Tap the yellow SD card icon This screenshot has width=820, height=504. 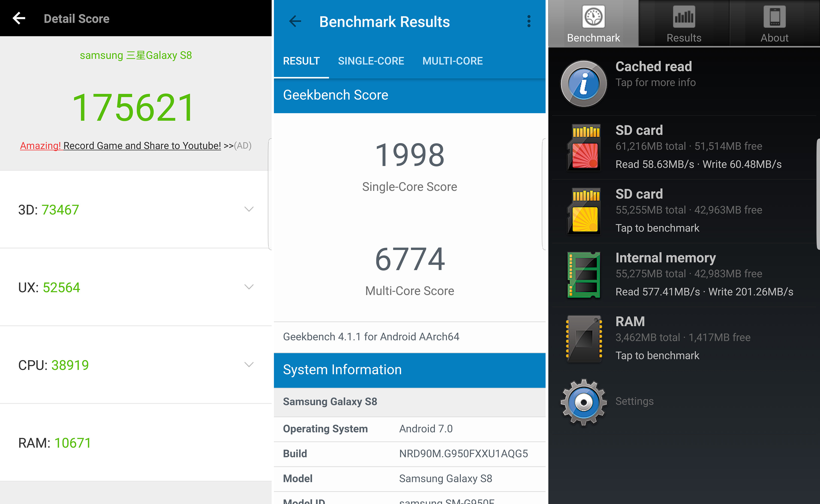click(584, 211)
